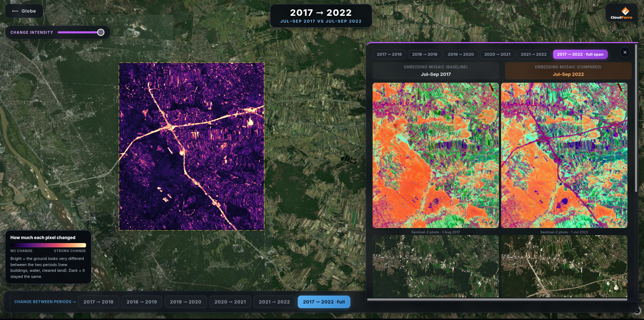Click the 2017 → 2022 title heading
The width and height of the screenshot is (644, 320).
click(321, 13)
